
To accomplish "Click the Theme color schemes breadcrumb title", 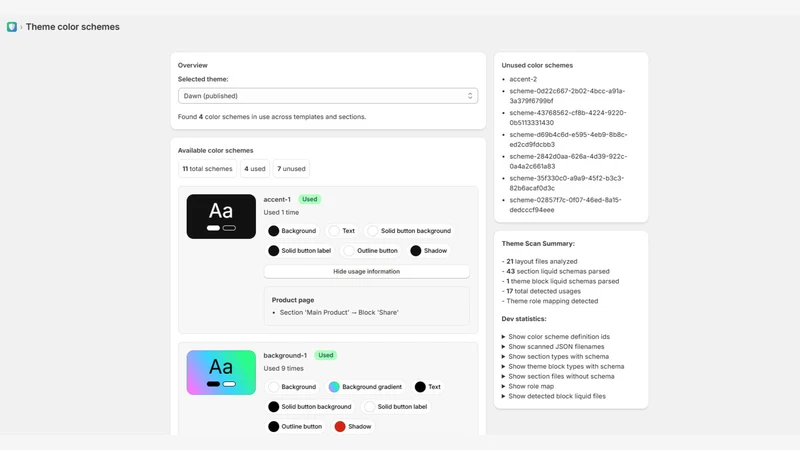I will tap(72, 27).
